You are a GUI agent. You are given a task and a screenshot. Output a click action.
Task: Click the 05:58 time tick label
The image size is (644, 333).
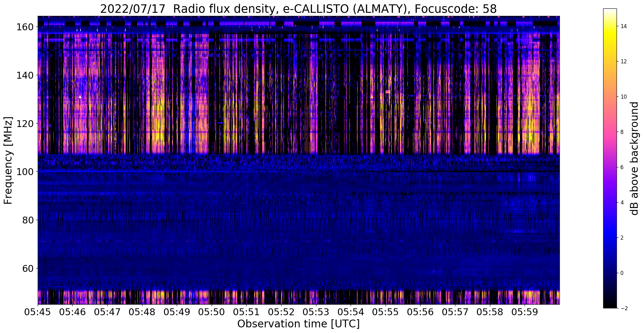tap(490, 312)
